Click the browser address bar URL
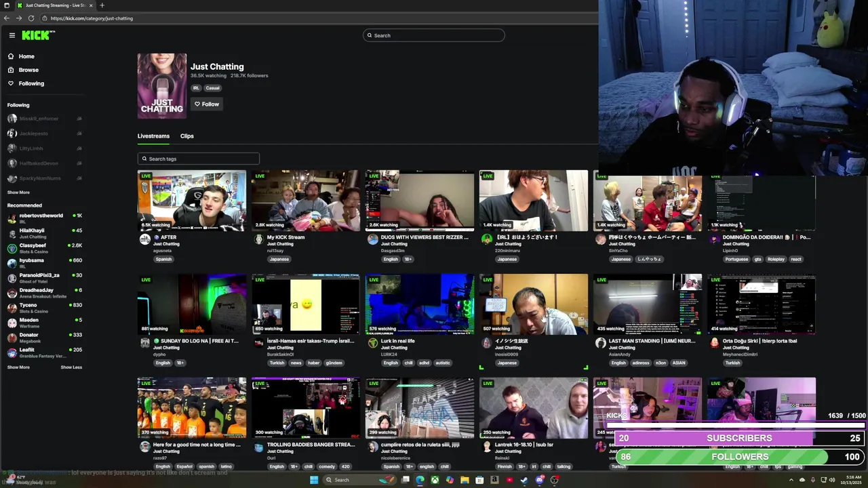Screen dimensions: 868x488 point(92,18)
